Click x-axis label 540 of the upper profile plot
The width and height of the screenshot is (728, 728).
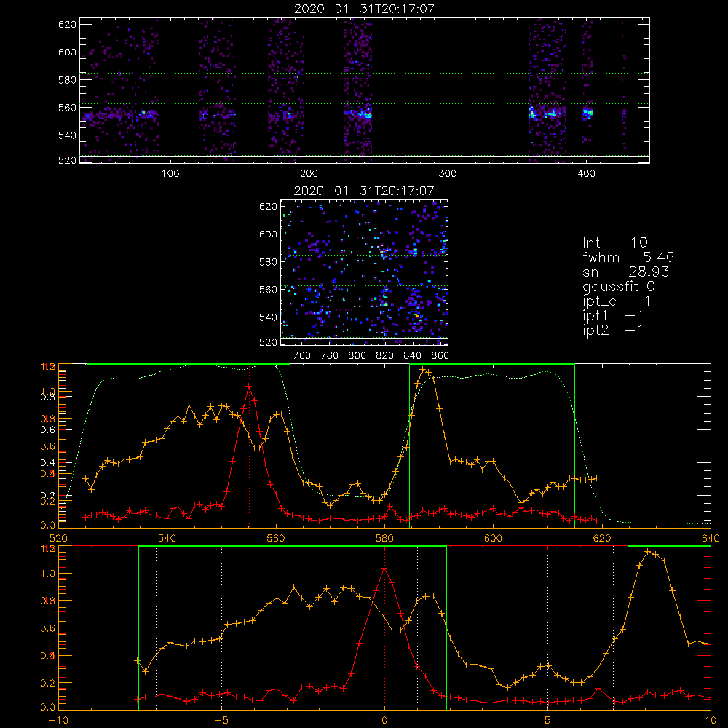(x=167, y=538)
